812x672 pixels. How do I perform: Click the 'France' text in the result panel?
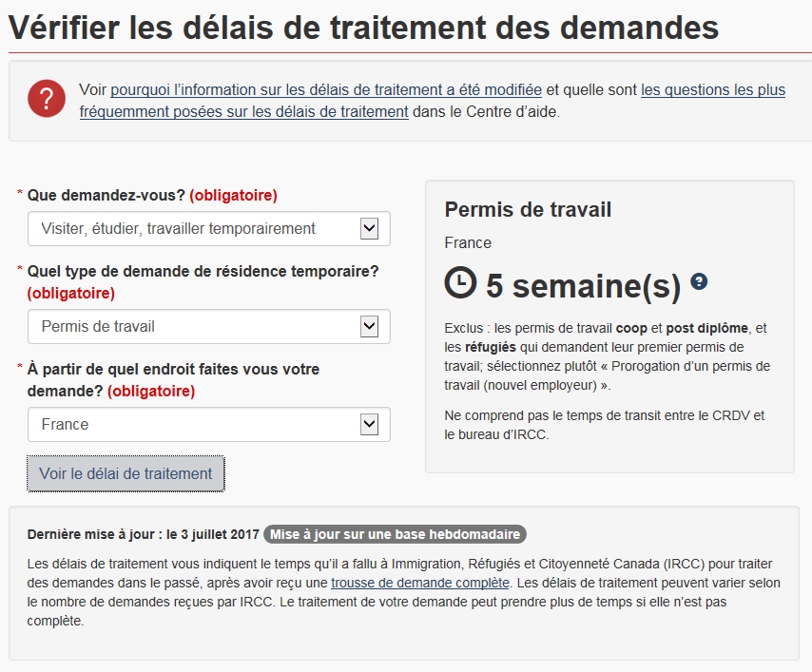coord(468,243)
